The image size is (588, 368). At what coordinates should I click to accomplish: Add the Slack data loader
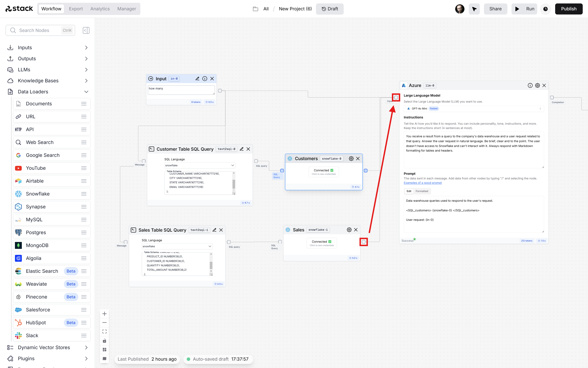click(x=52, y=335)
